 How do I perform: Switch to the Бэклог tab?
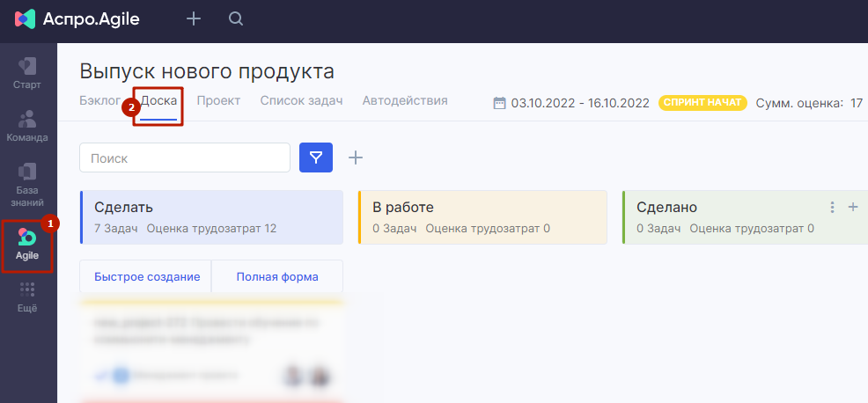point(99,100)
